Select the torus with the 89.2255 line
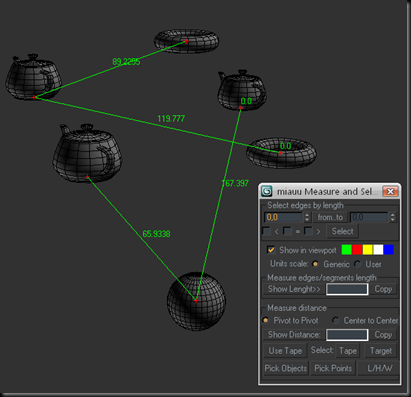 186,41
